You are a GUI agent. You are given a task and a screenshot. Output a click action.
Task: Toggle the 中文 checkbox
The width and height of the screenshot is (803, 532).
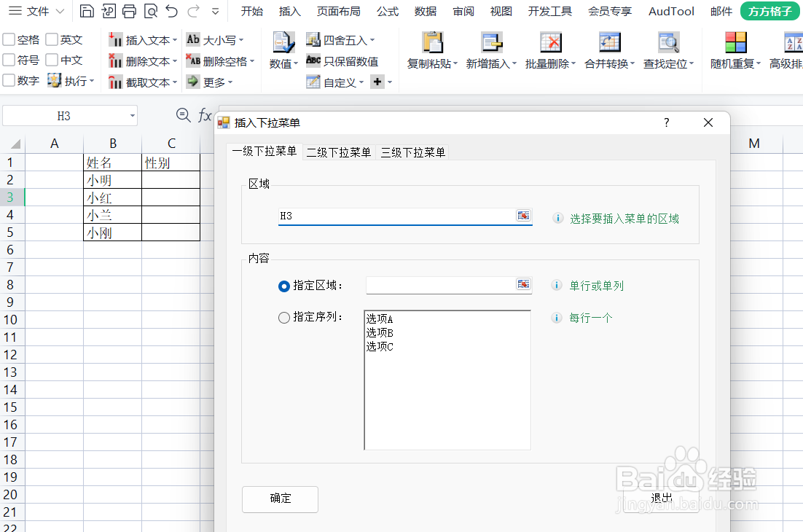(52, 60)
